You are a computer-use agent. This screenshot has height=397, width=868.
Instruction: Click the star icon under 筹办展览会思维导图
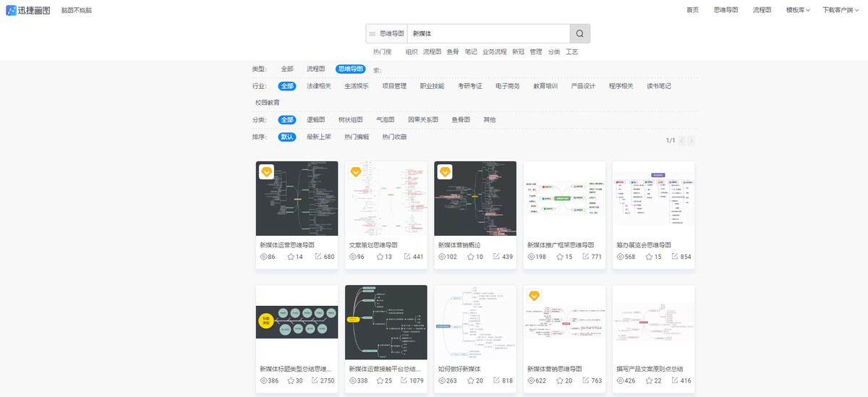tap(649, 257)
